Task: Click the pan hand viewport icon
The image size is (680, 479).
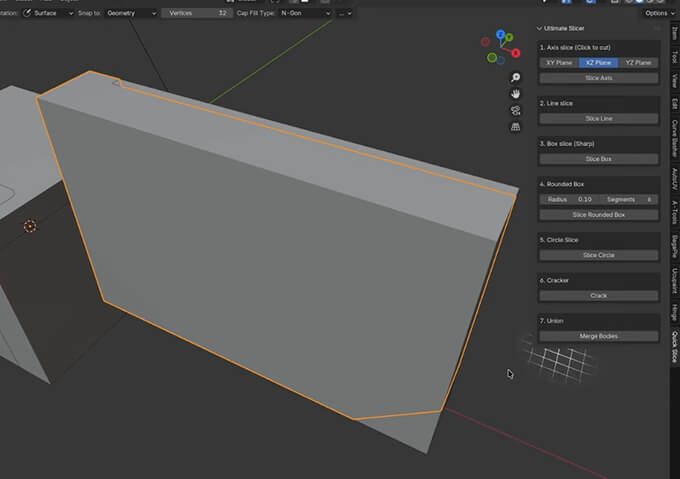Action: click(515, 94)
